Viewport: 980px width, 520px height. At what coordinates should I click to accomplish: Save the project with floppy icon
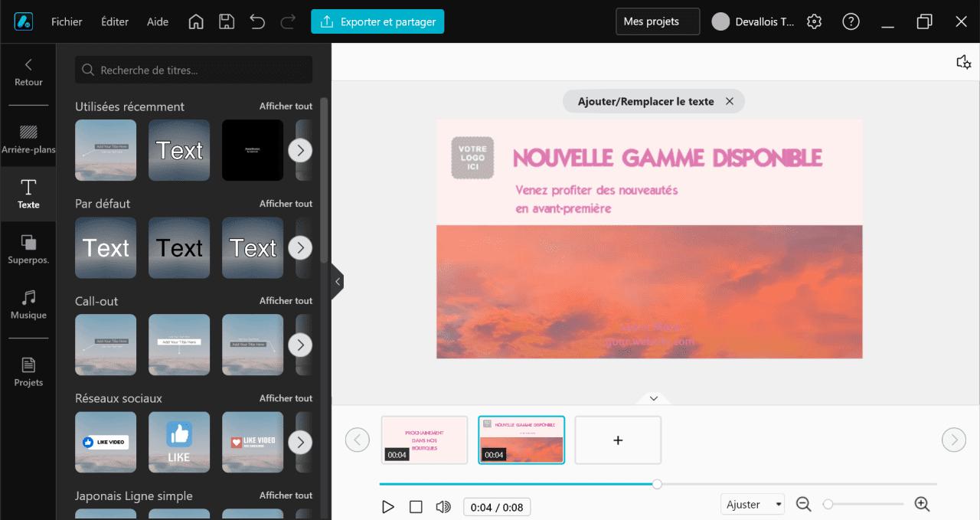tap(227, 21)
